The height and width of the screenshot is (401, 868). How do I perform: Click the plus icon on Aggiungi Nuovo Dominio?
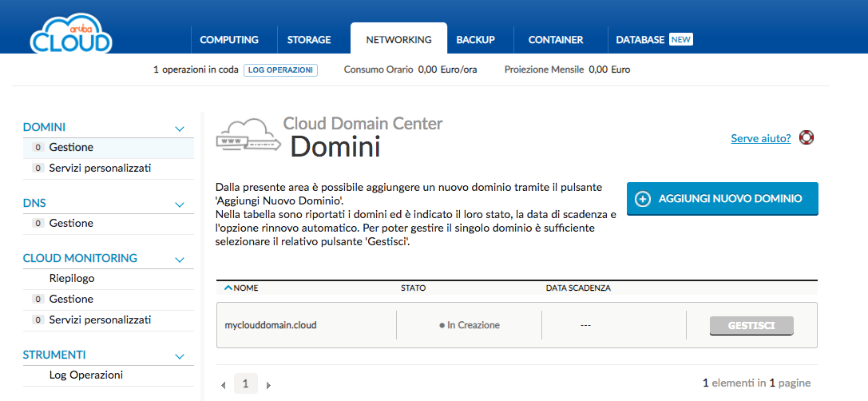click(x=642, y=200)
